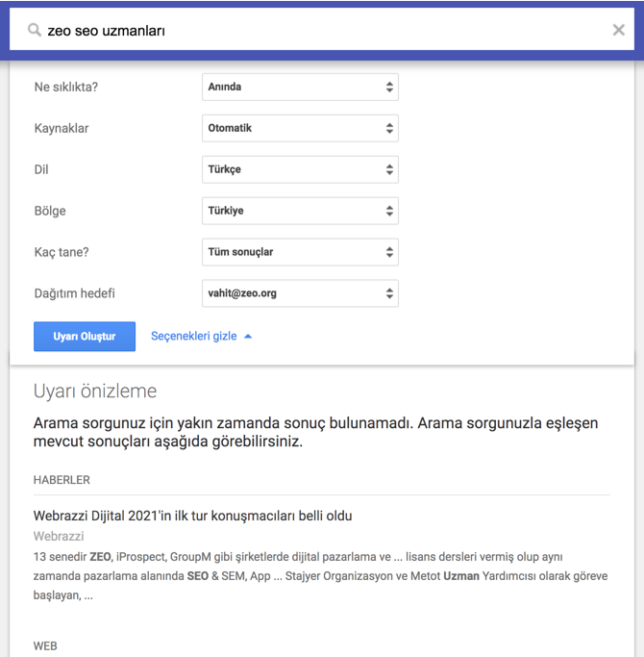Click the news snippet text mentioning iProspect
Viewport: 644px width, 657px height.
320,576
